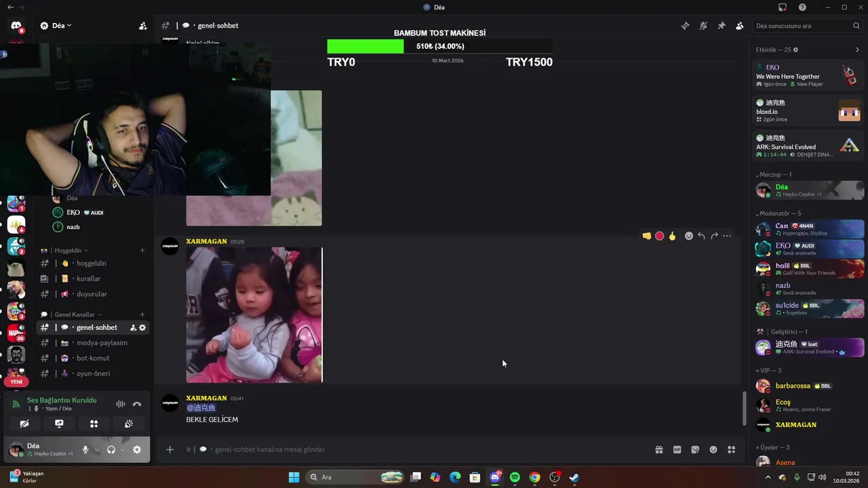Click XARMAGAN username above BEKLE GELİCEM
The height and width of the screenshot is (488, 868).
coord(206,398)
